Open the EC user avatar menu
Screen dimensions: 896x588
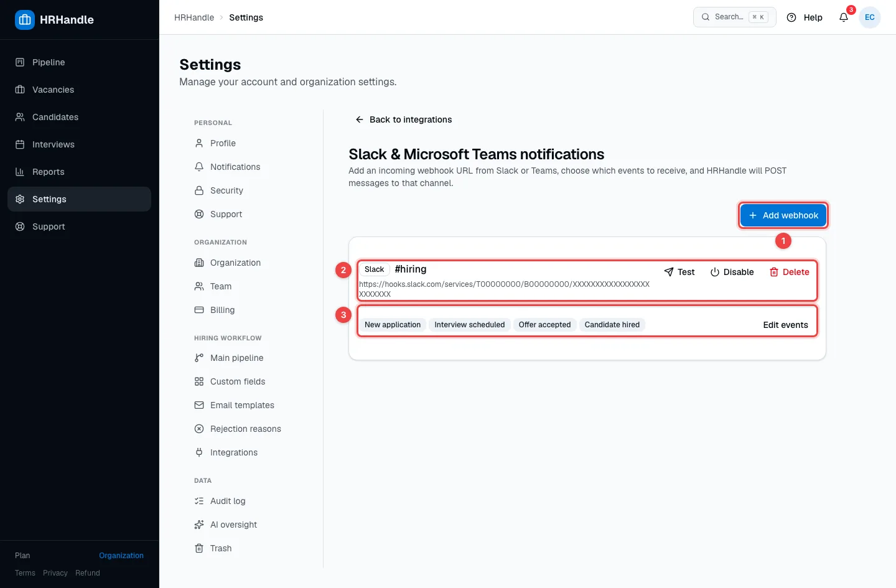(870, 17)
